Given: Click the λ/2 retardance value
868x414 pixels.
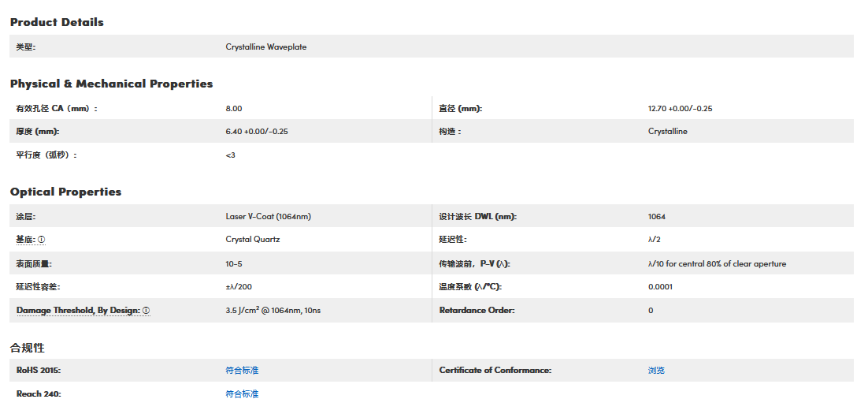Looking at the screenshot, I should (x=654, y=240).
